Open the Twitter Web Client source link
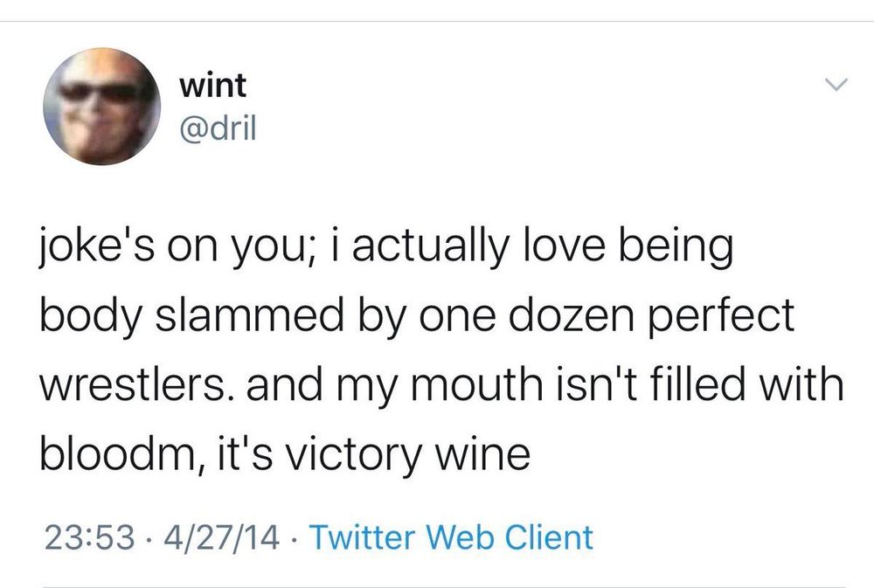The image size is (874, 588). point(450,537)
